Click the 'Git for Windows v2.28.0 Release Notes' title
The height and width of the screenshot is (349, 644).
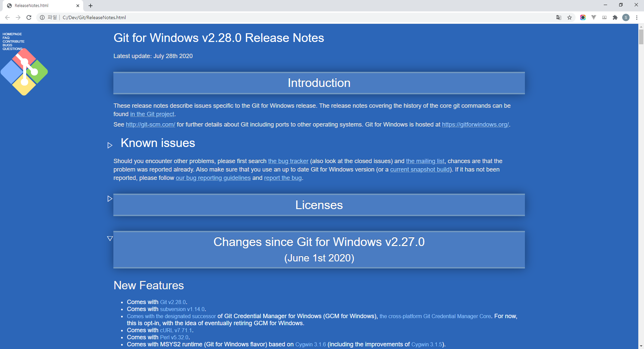tap(219, 38)
